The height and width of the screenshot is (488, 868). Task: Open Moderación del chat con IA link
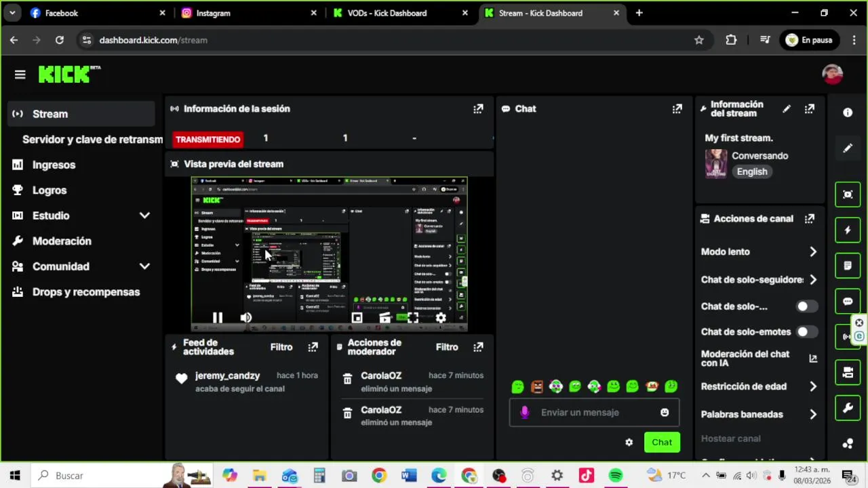[813, 359]
